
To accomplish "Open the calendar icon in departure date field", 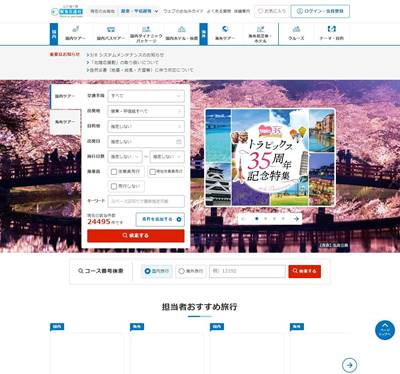I will (179, 142).
